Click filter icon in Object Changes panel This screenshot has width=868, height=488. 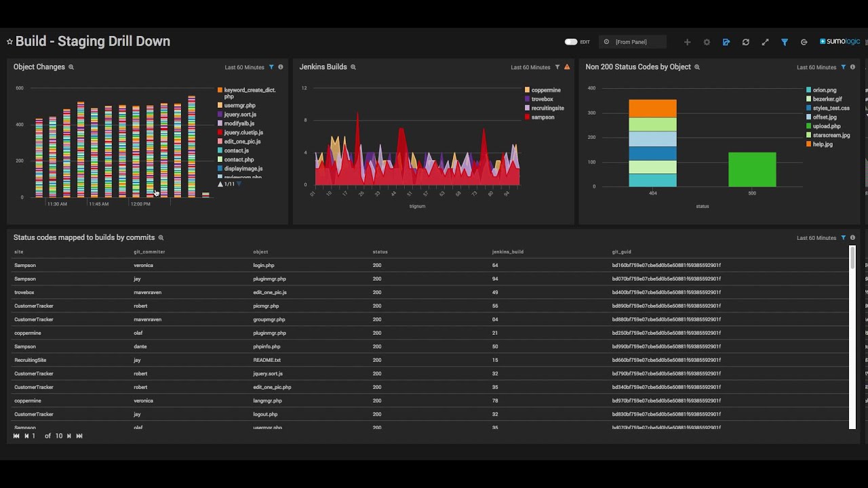pos(271,67)
